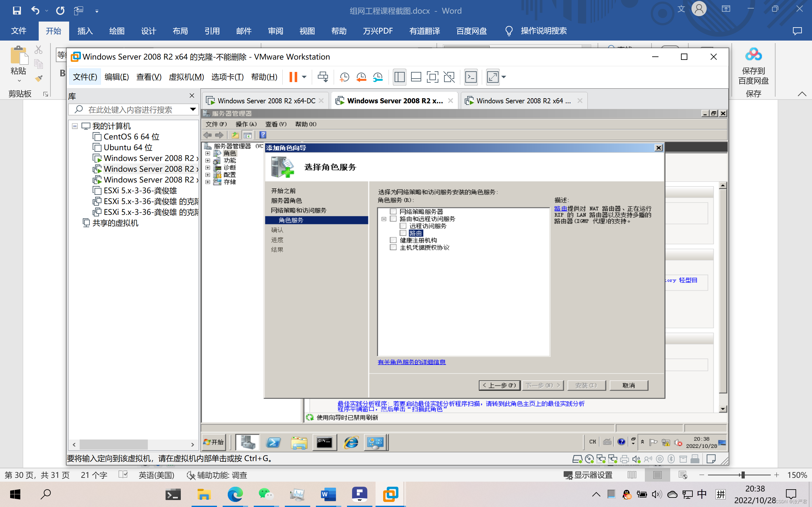The image size is (812, 507).
Task: Open the 虚拟机(M) menu
Action: [x=186, y=77]
